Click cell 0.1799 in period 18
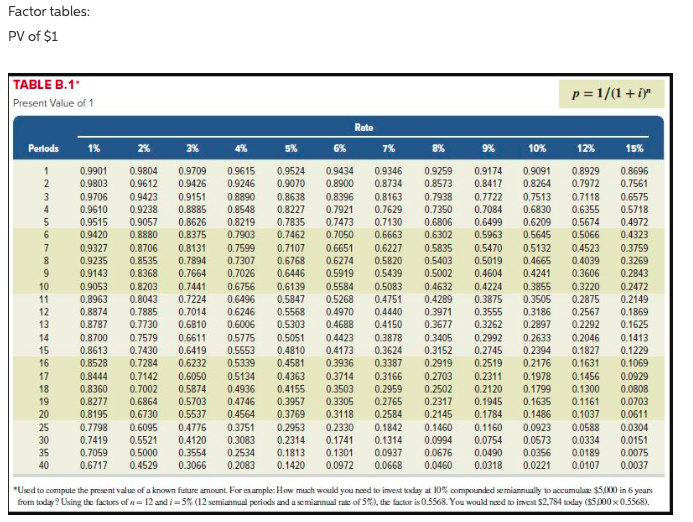The width and height of the screenshot is (693, 522). click(x=537, y=389)
